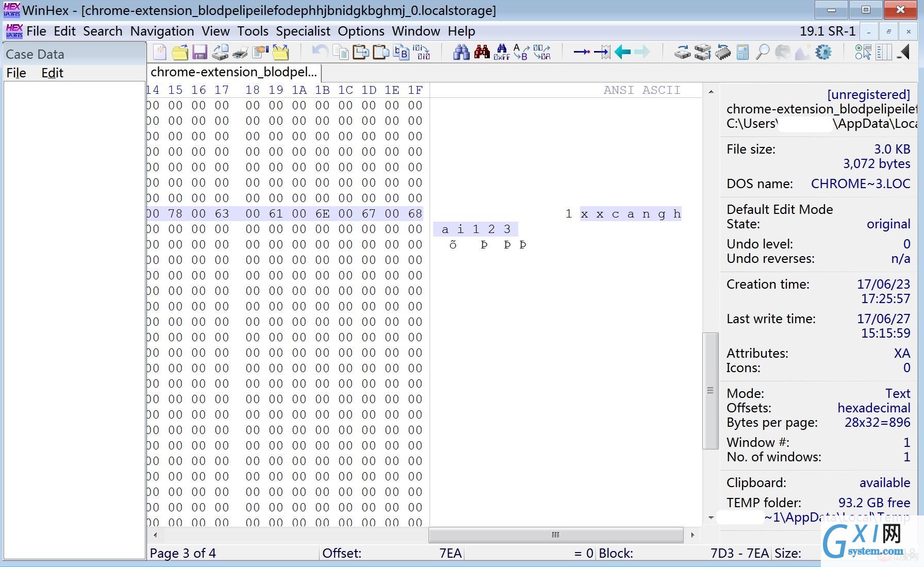Write clipboard with the clipboard arrow icon

pos(360,52)
